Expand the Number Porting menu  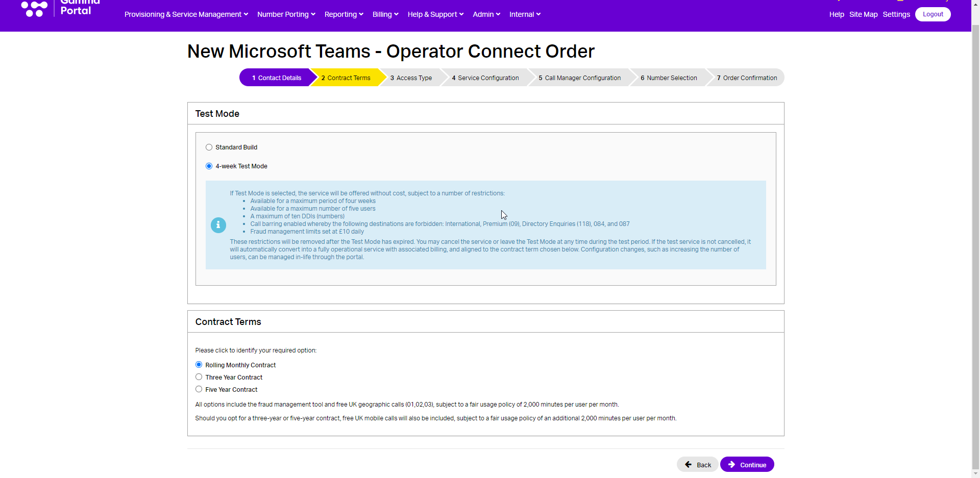tap(286, 14)
